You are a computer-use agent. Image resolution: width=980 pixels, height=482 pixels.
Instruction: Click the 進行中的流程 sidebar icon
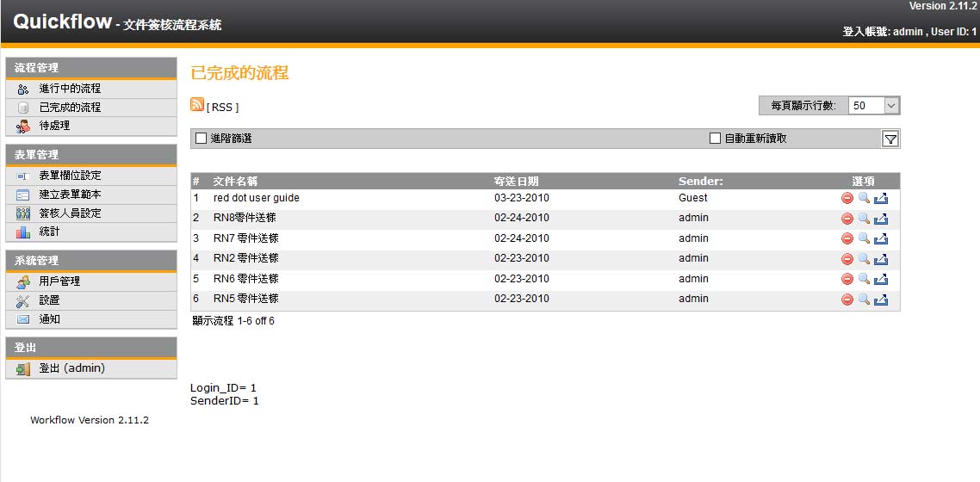click(x=23, y=90)
